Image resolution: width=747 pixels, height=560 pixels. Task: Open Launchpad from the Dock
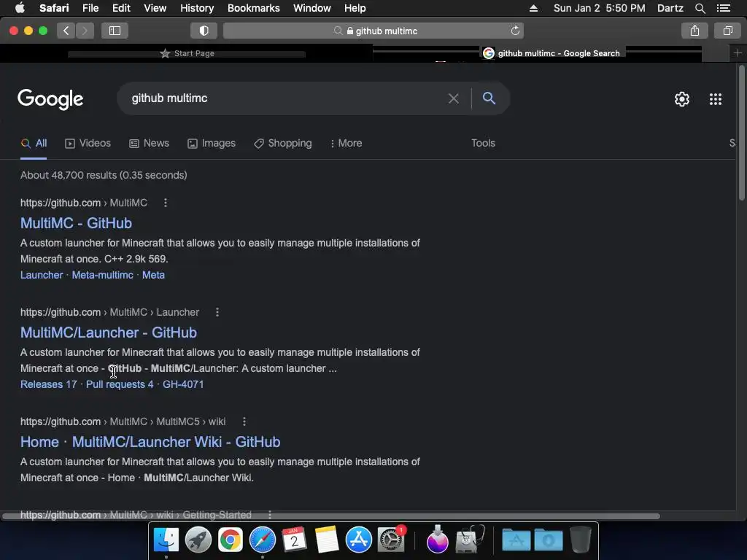[x=198, y=540]
